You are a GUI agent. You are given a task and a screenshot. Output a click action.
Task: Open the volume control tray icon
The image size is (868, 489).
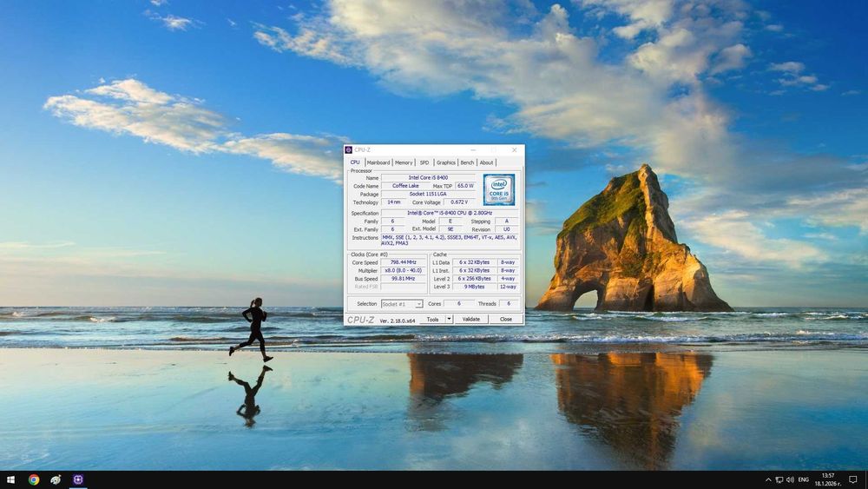[x=790, y=479]
